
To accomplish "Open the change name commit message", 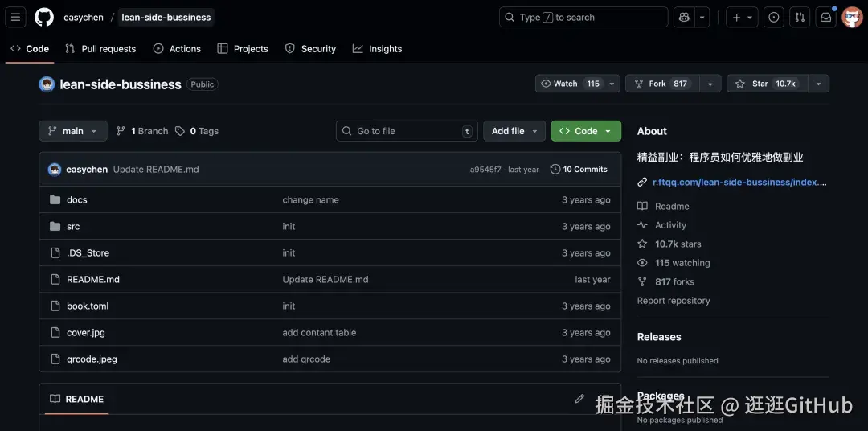I will coord(310,200).
